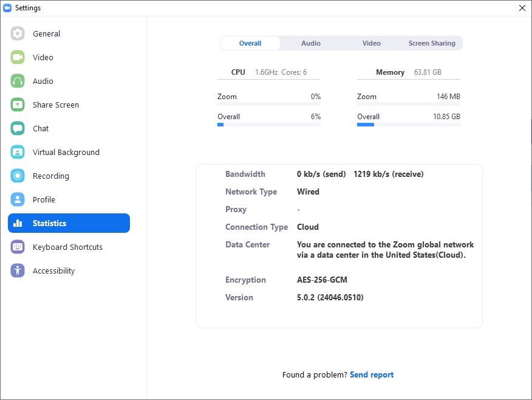532x400 pixels.
Task: Select the Statistics section label
Action: 50,223
